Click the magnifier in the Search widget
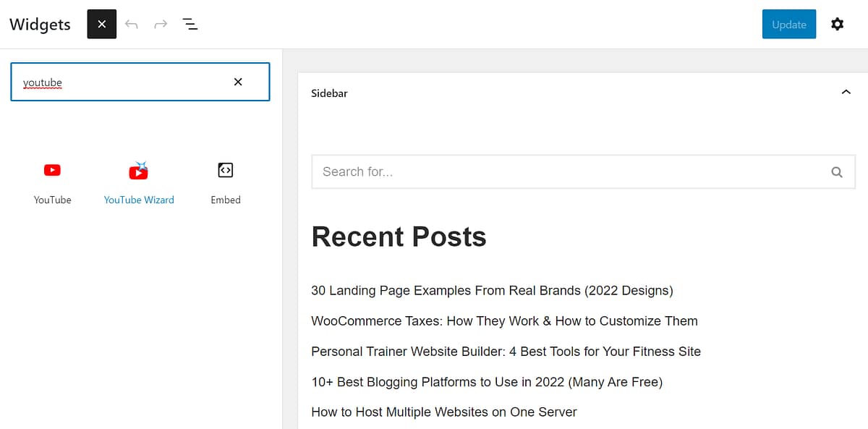The image size is (868, 429). 837,171
